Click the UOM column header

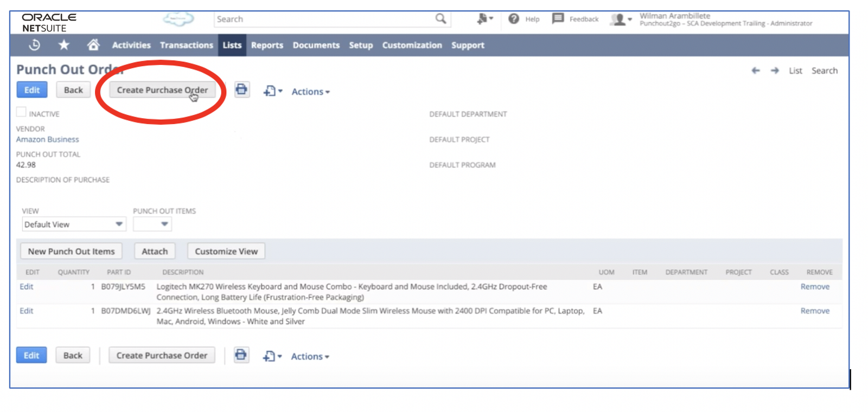pos(607,272)
